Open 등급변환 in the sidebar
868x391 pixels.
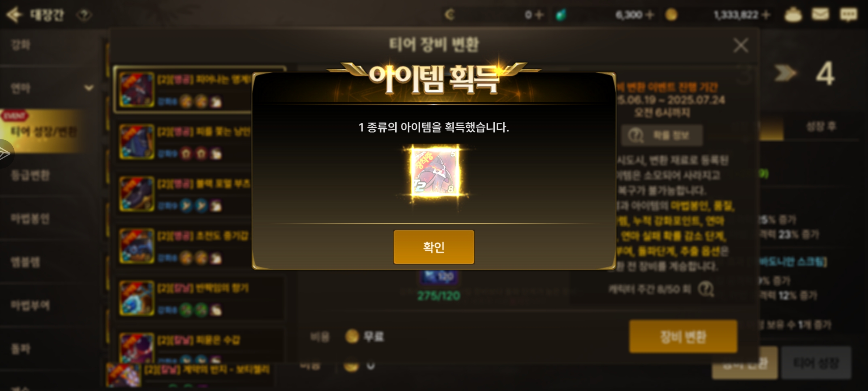point(30,175)
